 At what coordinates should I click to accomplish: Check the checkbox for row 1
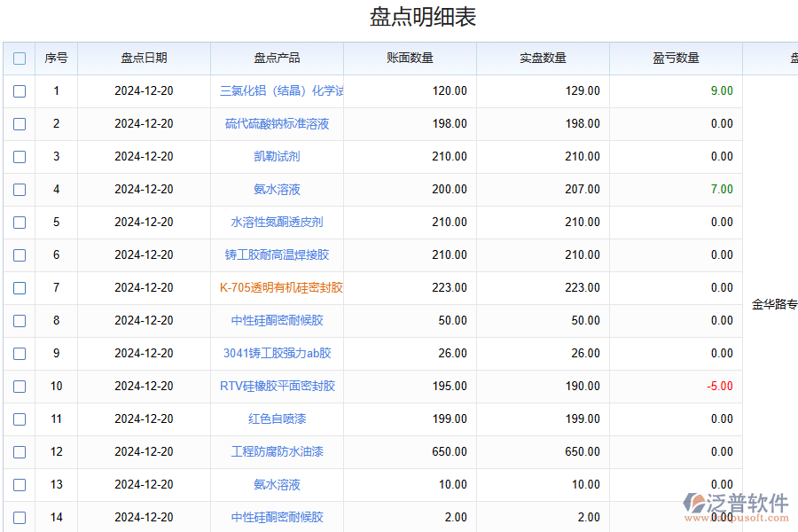pyautogui.click(x=19, y=91)
